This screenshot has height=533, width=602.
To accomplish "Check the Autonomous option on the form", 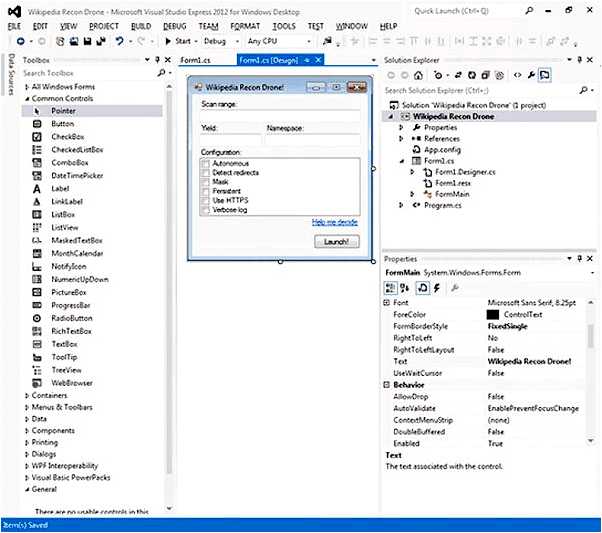I will [205, 164].
